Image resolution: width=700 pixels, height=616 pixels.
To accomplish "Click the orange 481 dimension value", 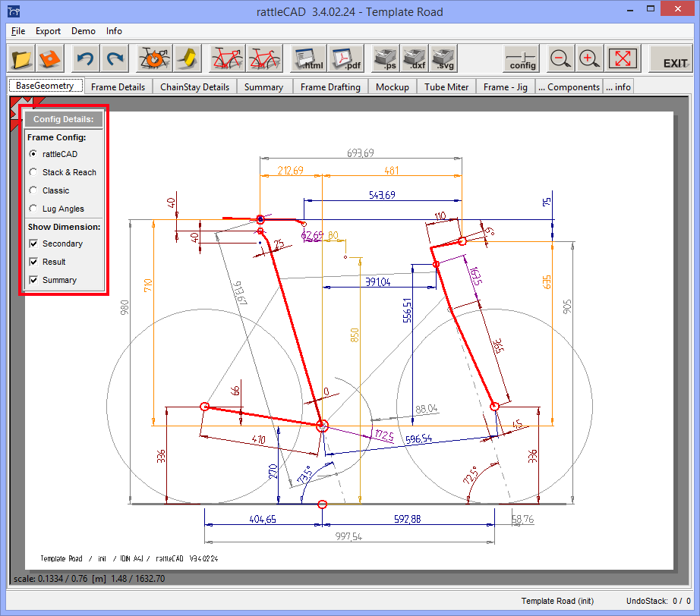I will [x=392, y=171].
